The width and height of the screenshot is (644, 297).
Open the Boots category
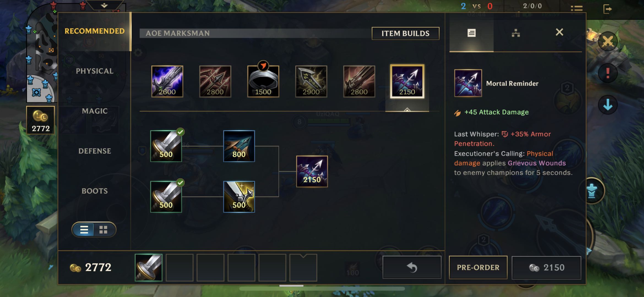point(94,191)
